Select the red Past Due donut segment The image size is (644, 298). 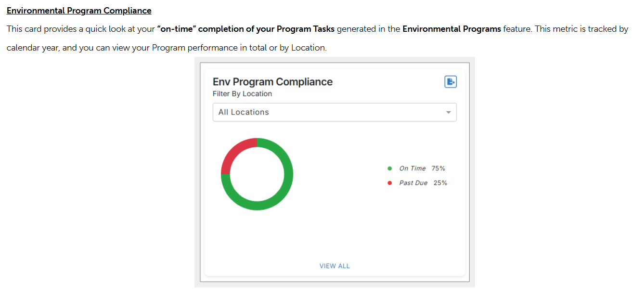tap(233, 152)
